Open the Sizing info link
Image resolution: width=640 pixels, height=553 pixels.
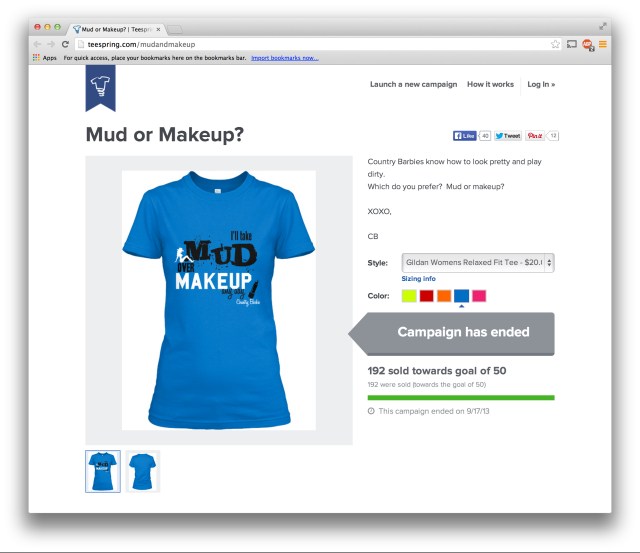tap(418, 278)
